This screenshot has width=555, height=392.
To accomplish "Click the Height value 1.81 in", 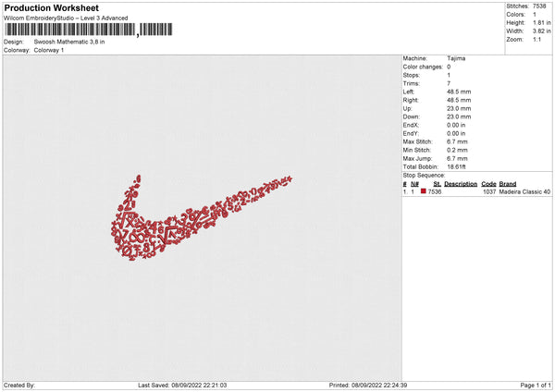I will tap(542, 22).
